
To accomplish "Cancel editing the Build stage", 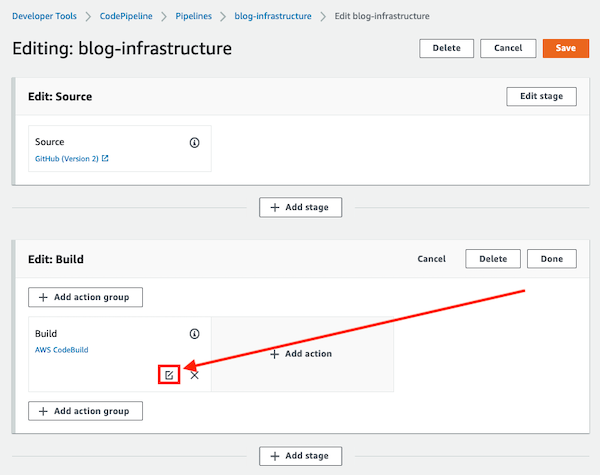I will 432,259.
